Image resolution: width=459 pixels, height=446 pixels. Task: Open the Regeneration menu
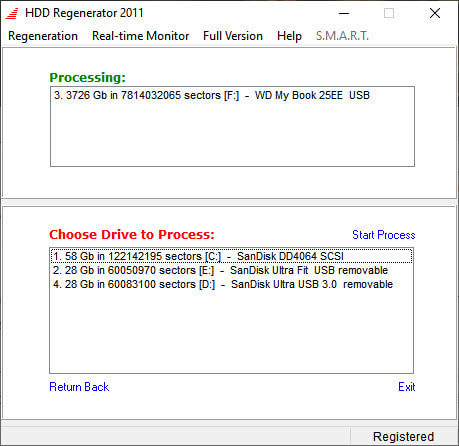(x=43, y=36)
